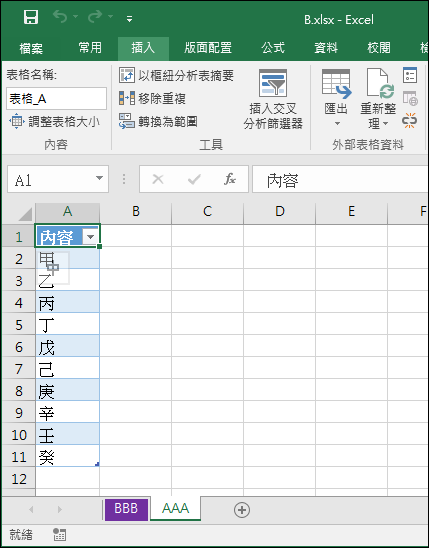Open the 資料 tab
This screenshot has width=429, height=548.
pos(326,48)
